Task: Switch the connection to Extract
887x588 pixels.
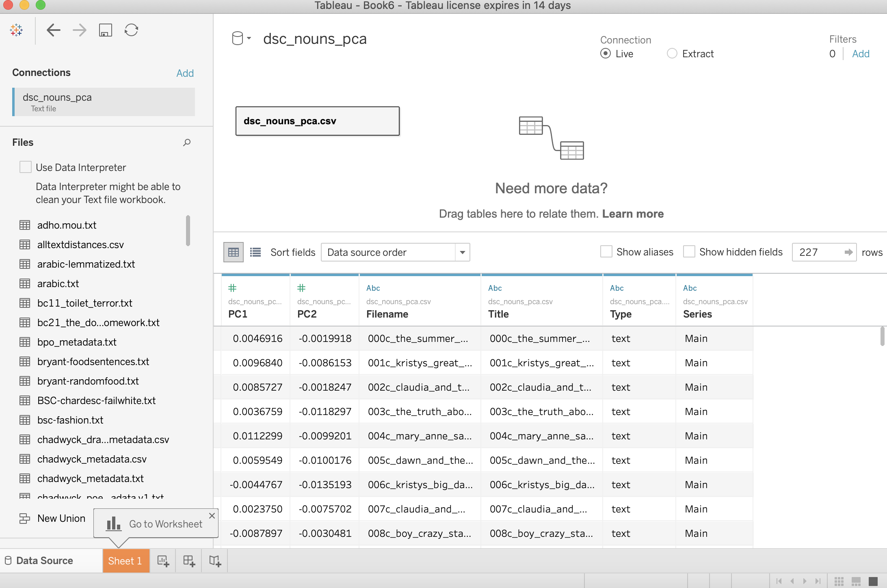Action: 672,53
